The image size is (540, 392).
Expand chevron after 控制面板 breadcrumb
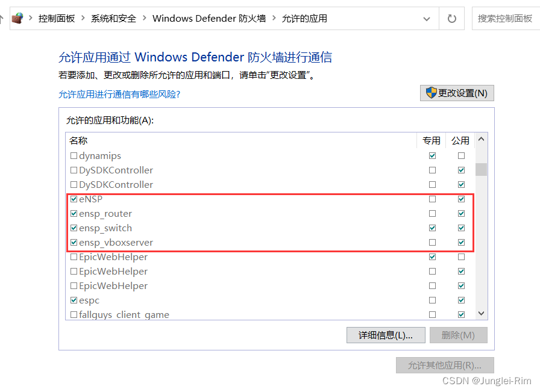83,18
